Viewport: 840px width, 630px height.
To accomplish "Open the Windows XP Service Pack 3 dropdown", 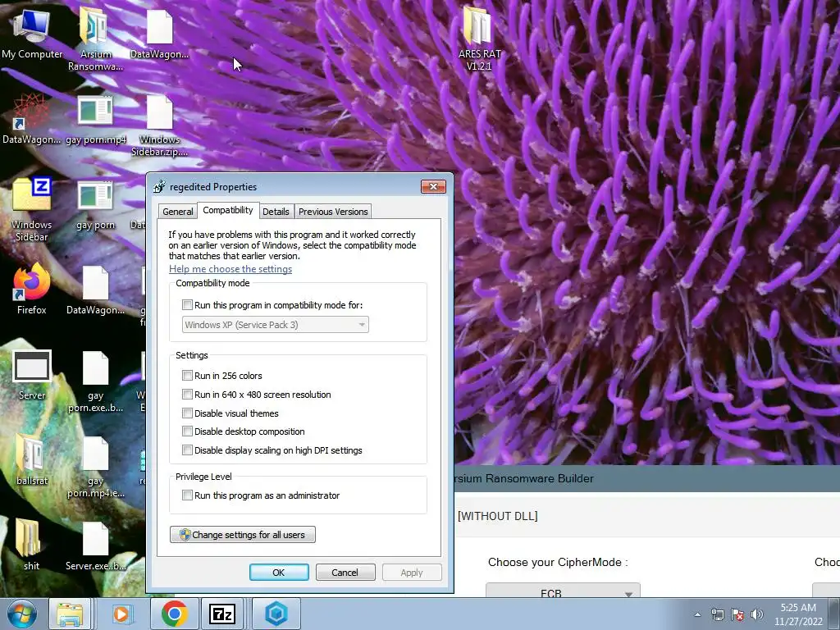I will pyautogui.click(x=276, y=325).
